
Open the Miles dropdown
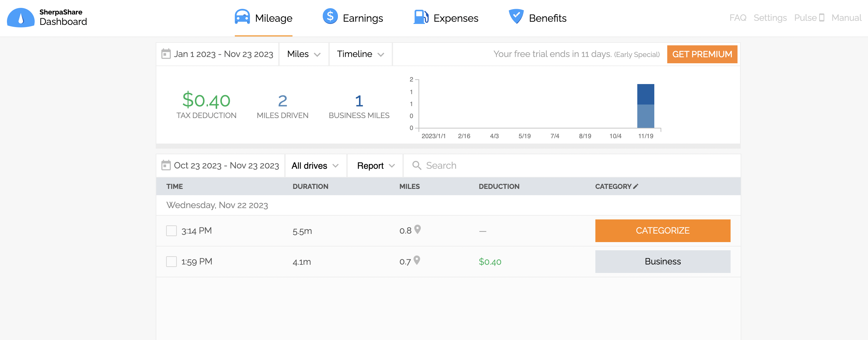(x=304, y=54)
